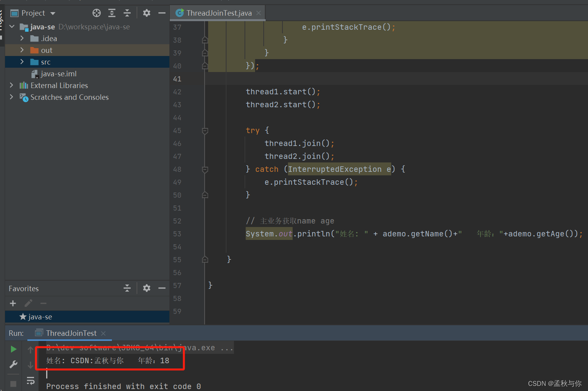
Task: Expand the out folder
Action: 22,50
